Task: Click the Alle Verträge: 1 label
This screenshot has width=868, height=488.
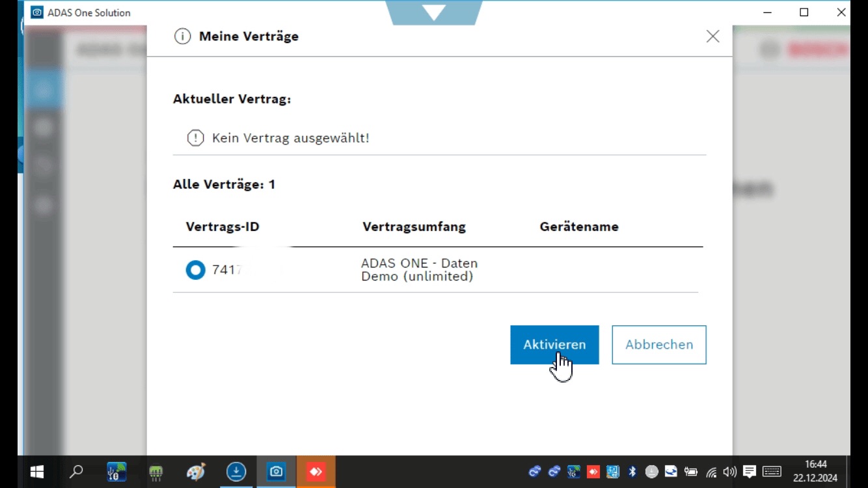Action: (x=224, y=185)
